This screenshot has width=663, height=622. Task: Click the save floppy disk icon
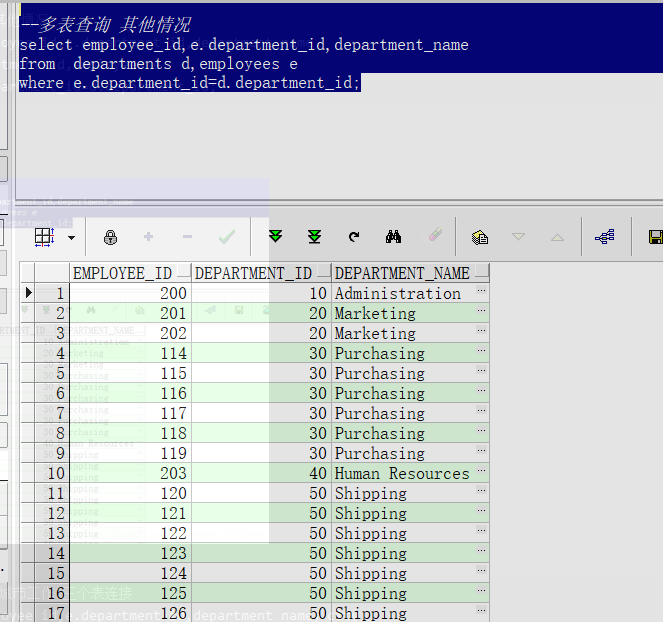point(655,237)
